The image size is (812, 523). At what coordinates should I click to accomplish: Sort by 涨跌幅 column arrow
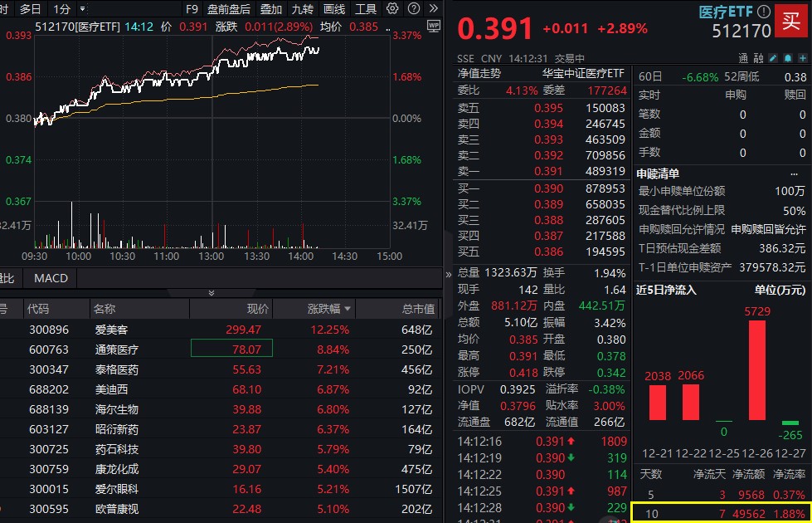pyautogui.click(x=348, y=309)
